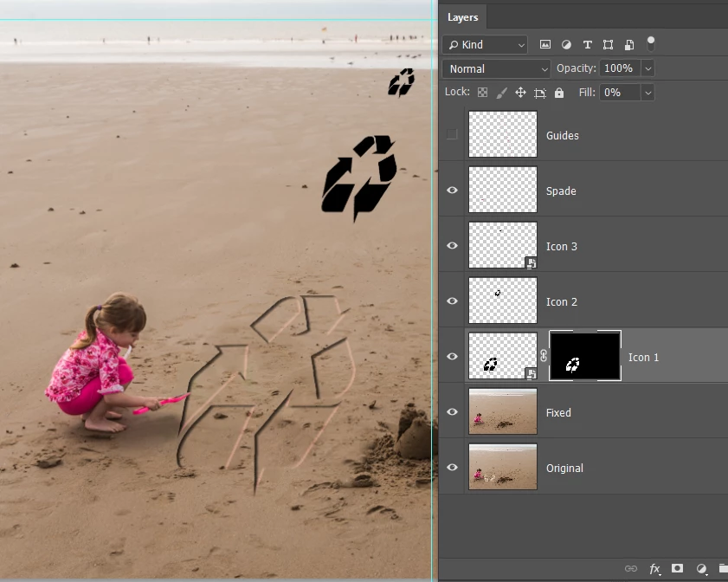The image size is (728, 582).
Task: Select the Fixed layer thumbnail
Action: [503, 411]
